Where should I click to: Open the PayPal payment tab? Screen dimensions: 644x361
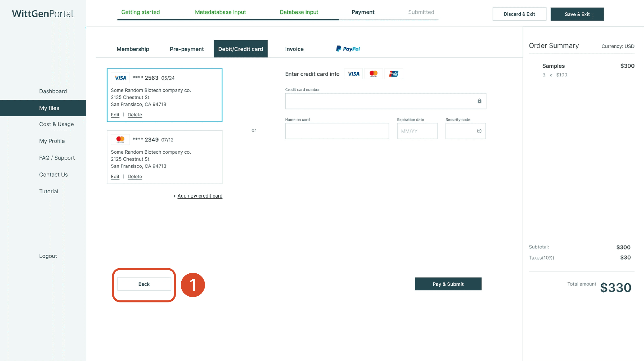coord(348,49)
